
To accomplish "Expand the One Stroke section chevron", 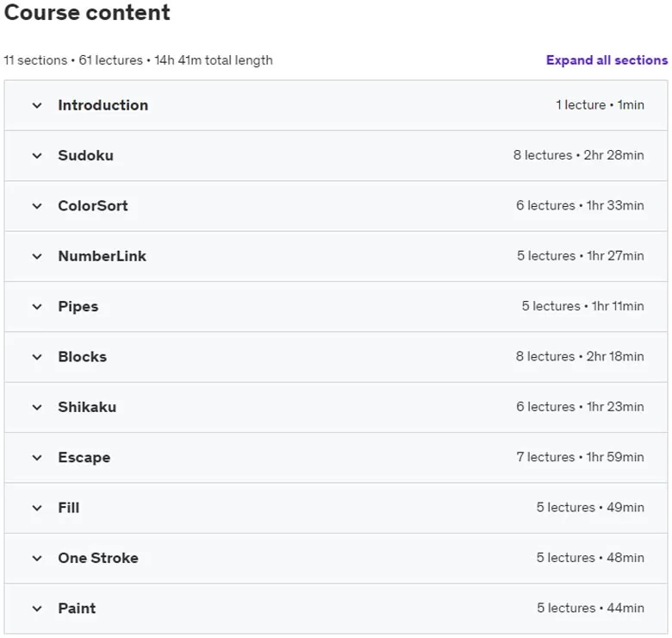I will (37, 559).
